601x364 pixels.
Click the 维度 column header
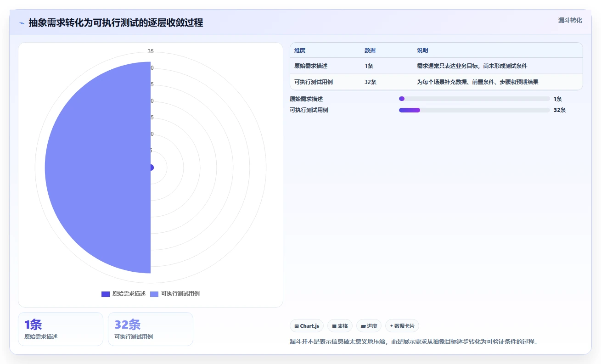point(300,50)
